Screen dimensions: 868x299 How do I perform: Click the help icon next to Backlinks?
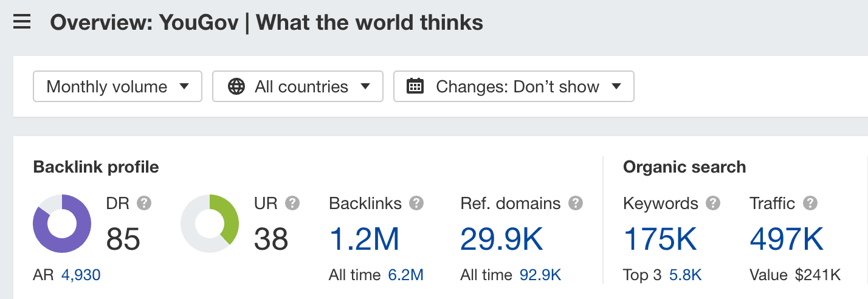(x=416, y=203)
